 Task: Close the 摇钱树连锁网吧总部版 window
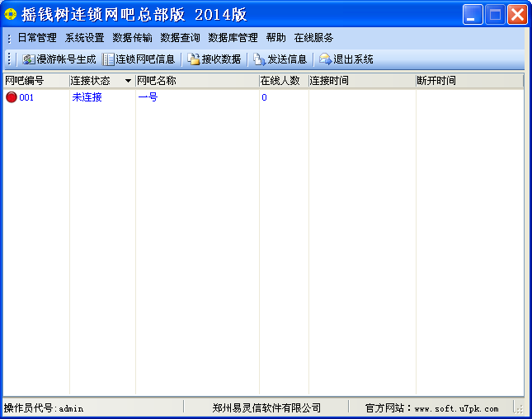pos(517,15)
